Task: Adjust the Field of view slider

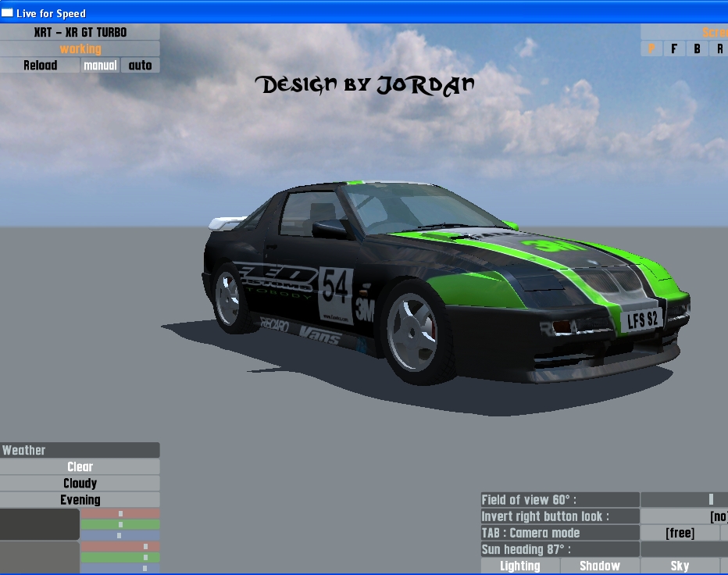Action: (684, 500)
